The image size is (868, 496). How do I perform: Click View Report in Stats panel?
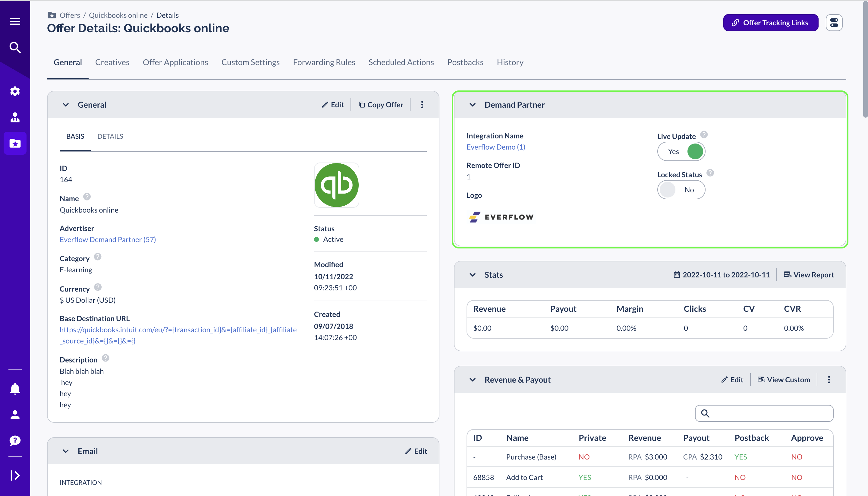pos(809,275)
